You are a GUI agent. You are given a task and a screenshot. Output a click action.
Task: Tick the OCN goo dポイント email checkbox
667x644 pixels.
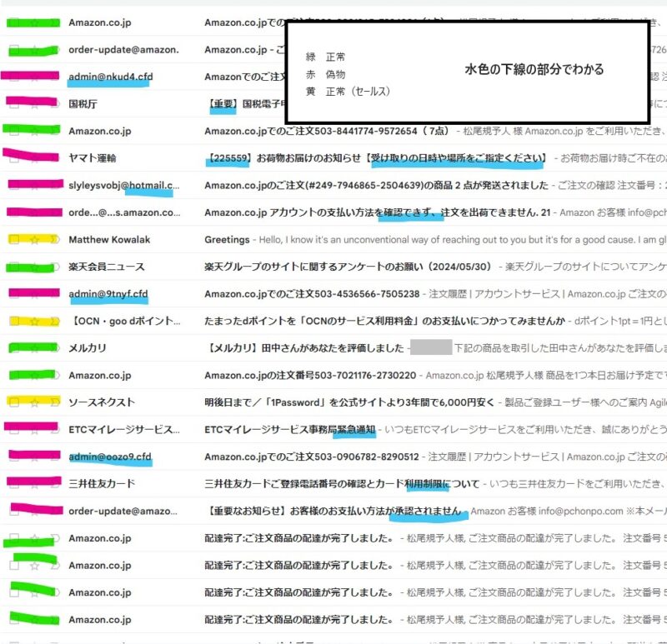tap(14, 321)
